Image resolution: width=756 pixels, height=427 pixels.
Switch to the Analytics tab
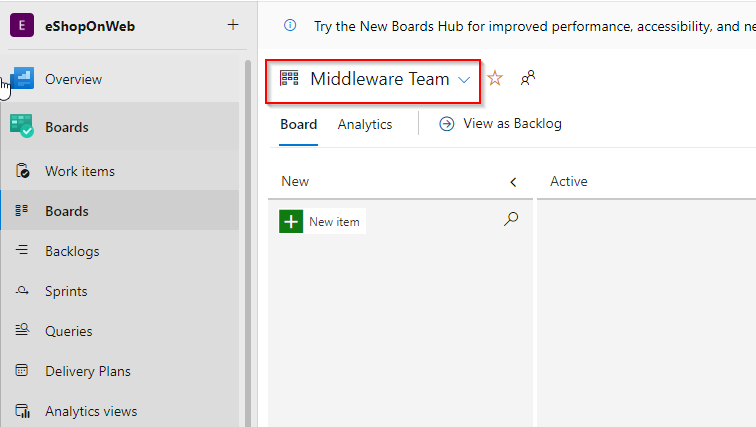tap(365, 124)
